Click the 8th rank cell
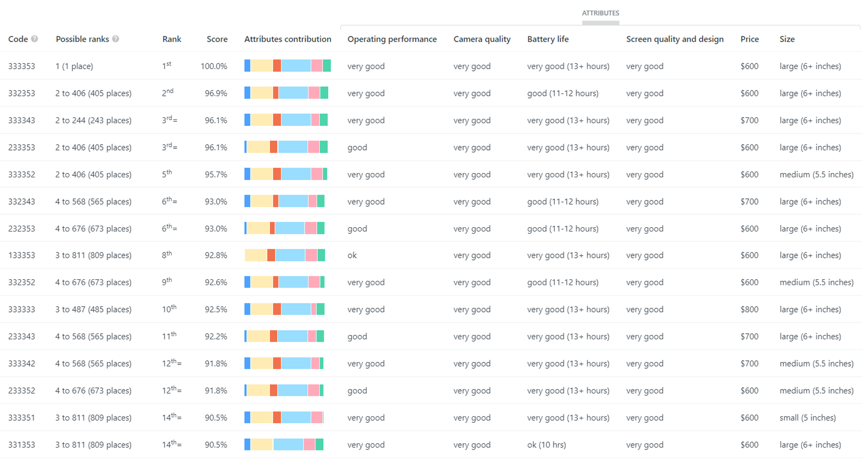 pyautogui.click(x=167, y=255)
